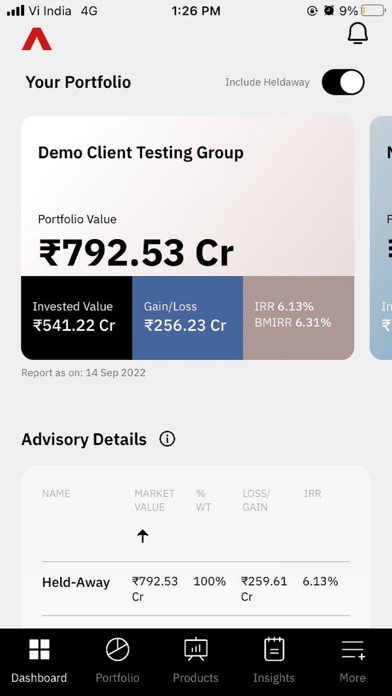The image size is (392, 696).
Task: Open the notifications bell icon
Action: tap(358, 33)
